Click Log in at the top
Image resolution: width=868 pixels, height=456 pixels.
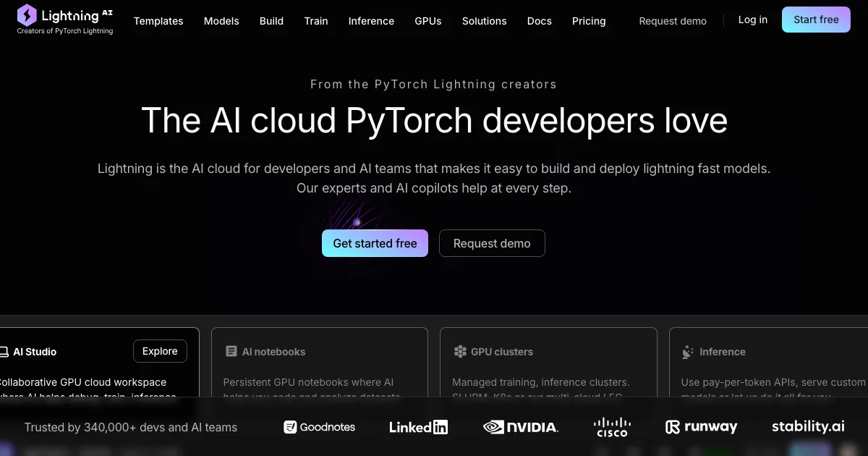752,20
